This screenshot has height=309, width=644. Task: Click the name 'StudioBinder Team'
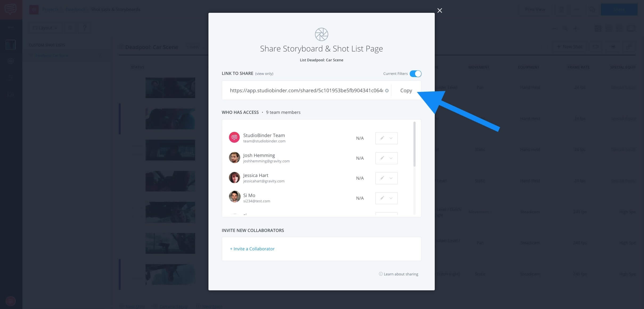pos(264,135)
